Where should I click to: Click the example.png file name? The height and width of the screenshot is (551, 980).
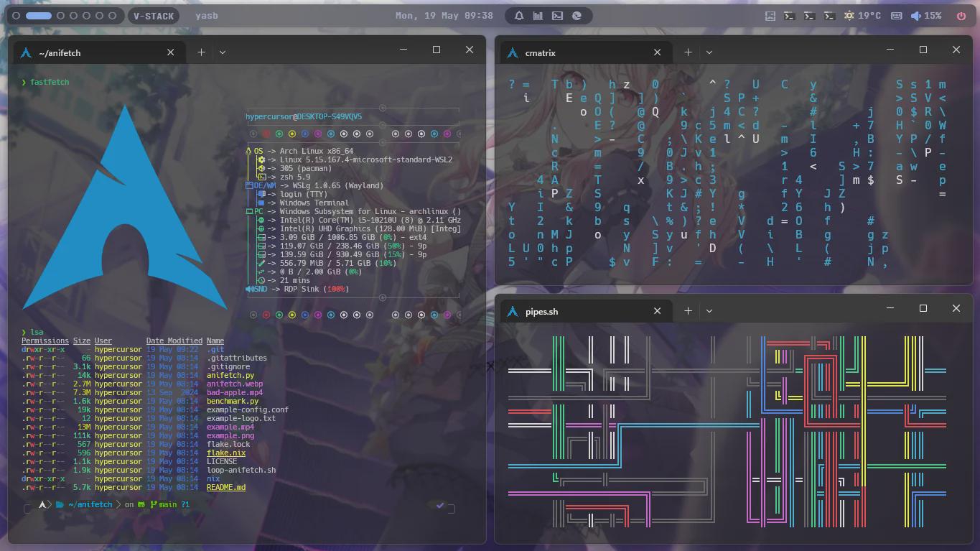coord(230,435)
